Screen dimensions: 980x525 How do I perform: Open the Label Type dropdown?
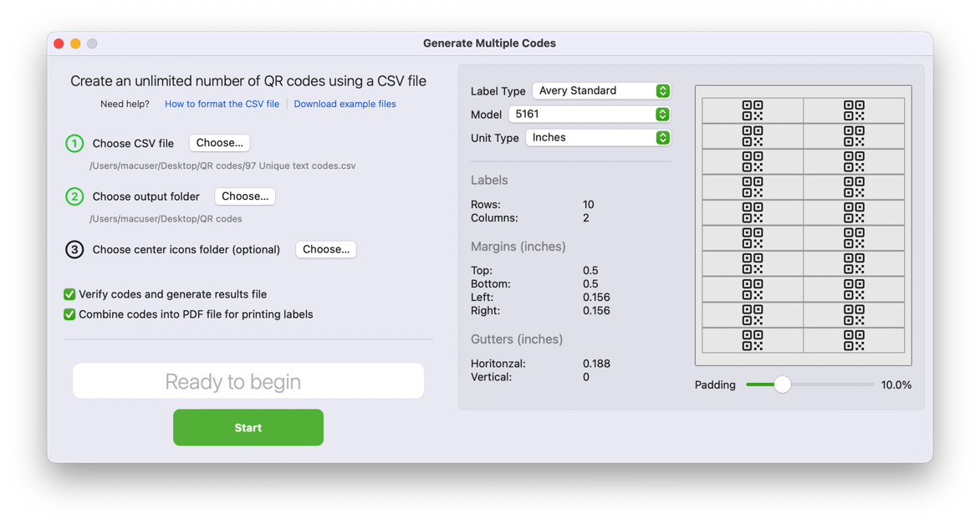pyautogui.click(x=601, y=90)
